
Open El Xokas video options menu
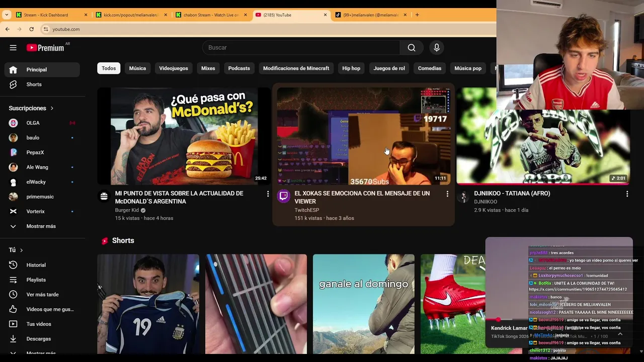click(x=447, y=194)
